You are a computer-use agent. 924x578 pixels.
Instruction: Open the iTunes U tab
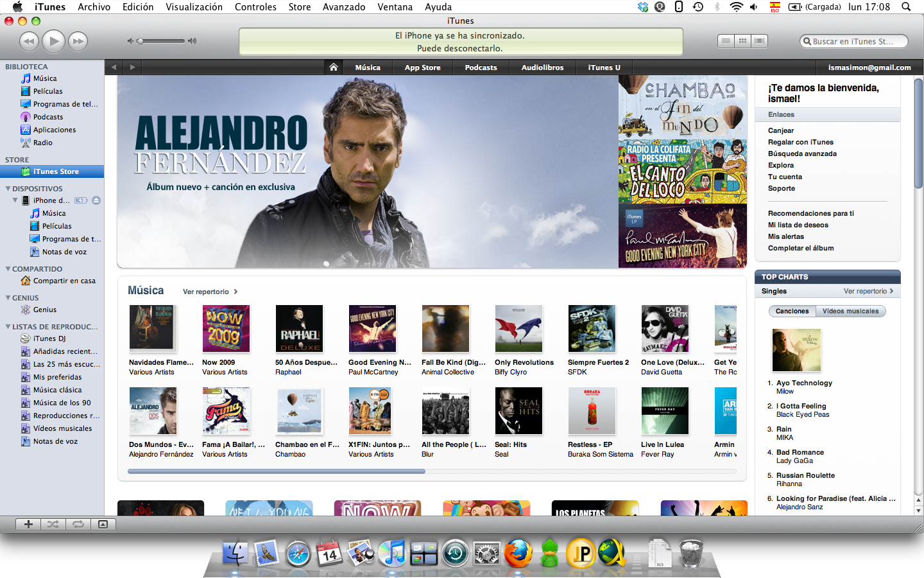point(604,67)
